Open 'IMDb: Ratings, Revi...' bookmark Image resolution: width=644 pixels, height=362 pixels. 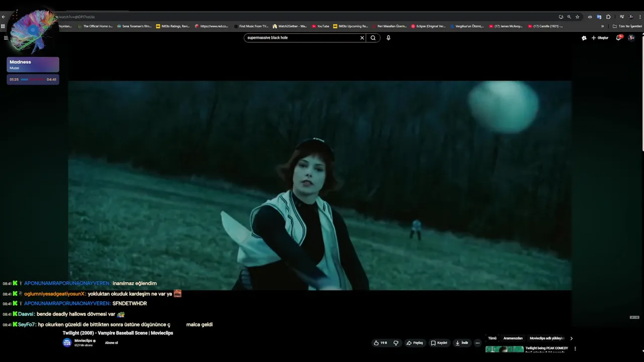[173, 26]
